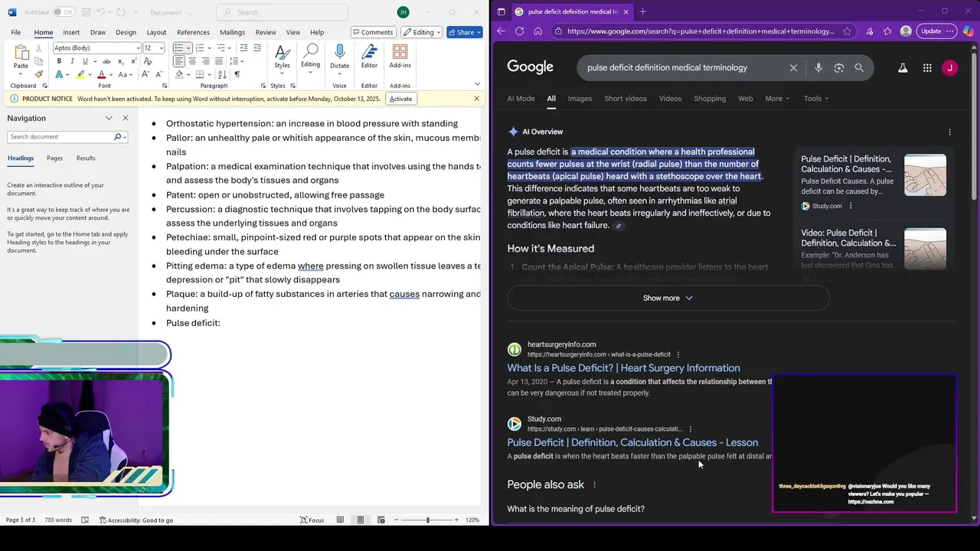This screenshot has width=980, height=551.
Task: Expand Paste options dropdown arrow
Action: click(21, 74)
